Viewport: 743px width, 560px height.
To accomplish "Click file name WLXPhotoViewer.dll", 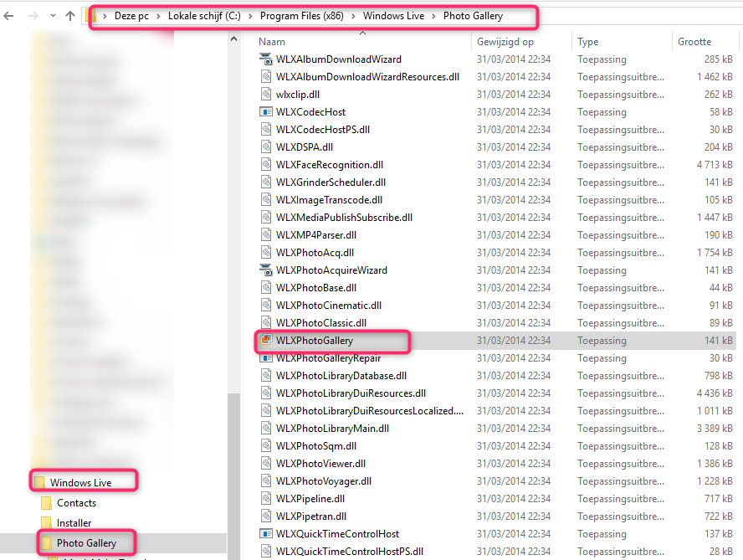I will [320, 463].
